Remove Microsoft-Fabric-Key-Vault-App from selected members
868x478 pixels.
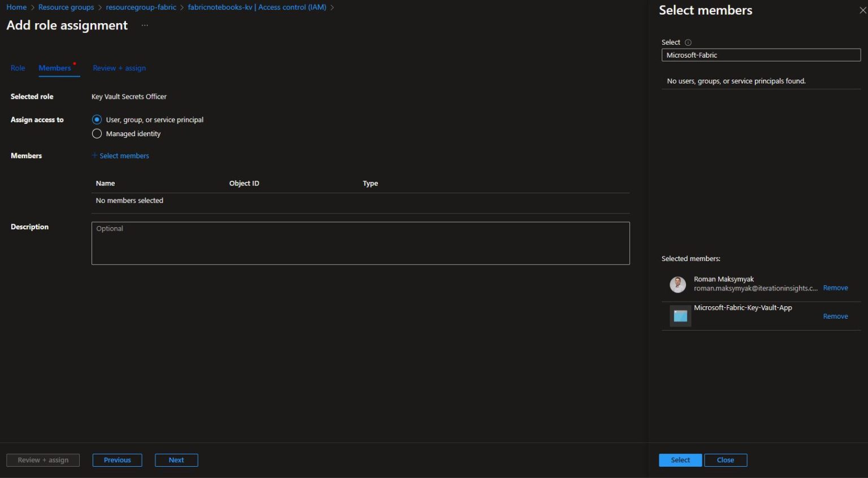coord(835,316)
